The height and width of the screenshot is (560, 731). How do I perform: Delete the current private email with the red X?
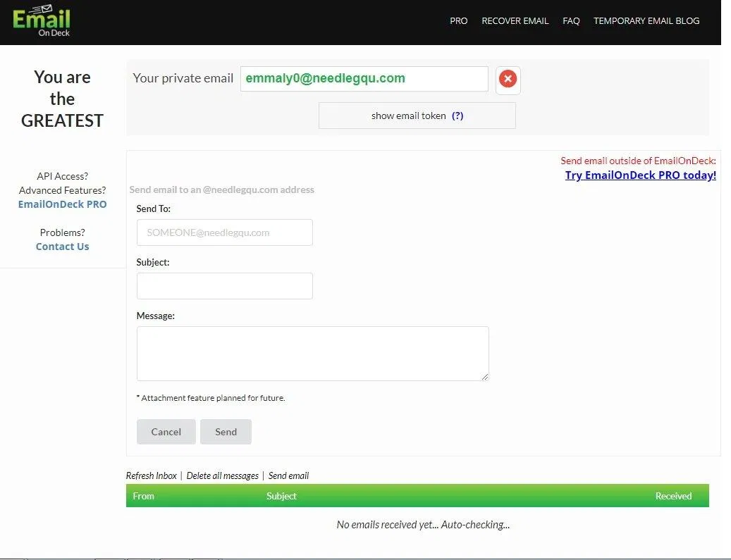[x=508, y=79]
